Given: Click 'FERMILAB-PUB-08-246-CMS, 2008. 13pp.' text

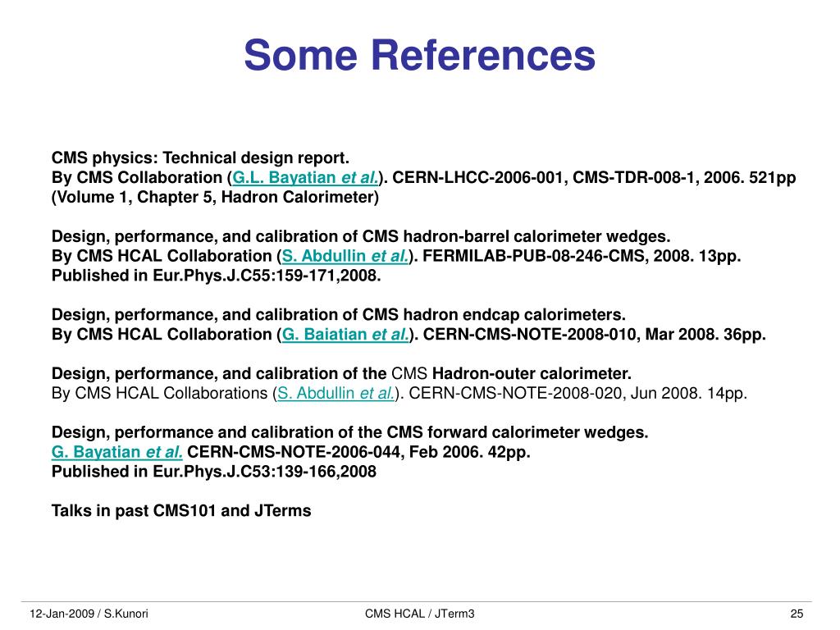Looking at the screenshot, I should pyautogui.click(x=582, y=256).
